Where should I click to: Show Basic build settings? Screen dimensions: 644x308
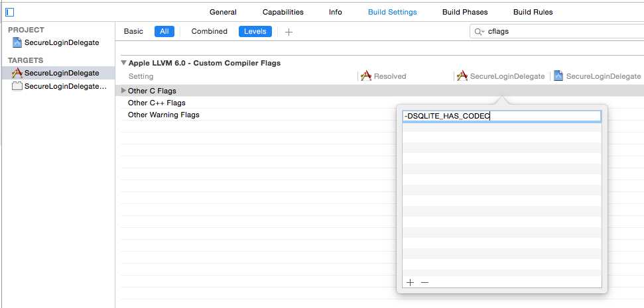pos(133,31)
